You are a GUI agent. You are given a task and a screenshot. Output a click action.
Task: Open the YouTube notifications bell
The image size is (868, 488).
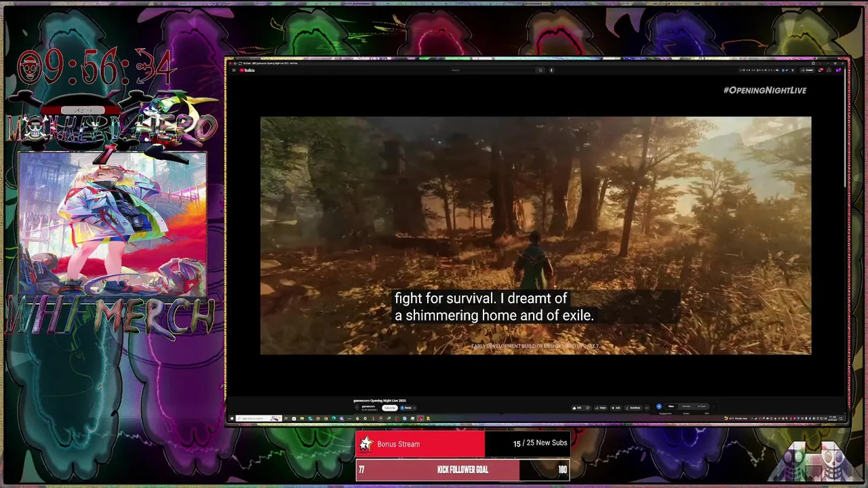point(821,70)
